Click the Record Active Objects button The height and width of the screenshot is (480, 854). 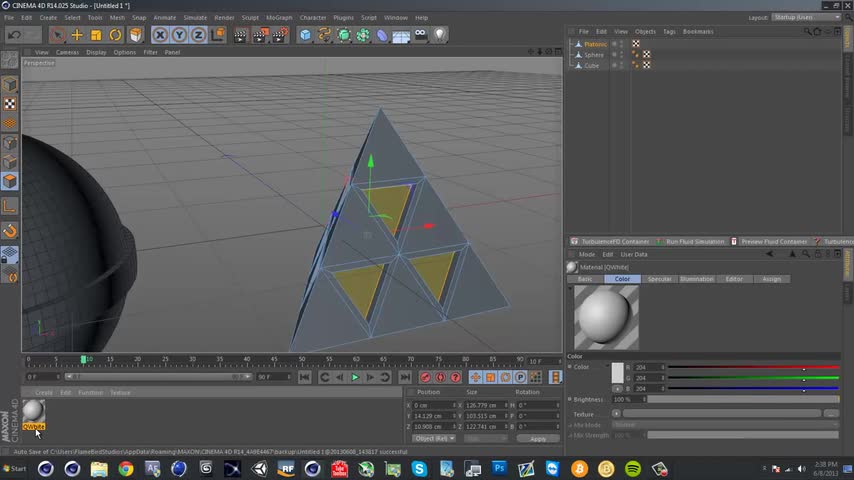click(425, 377)
